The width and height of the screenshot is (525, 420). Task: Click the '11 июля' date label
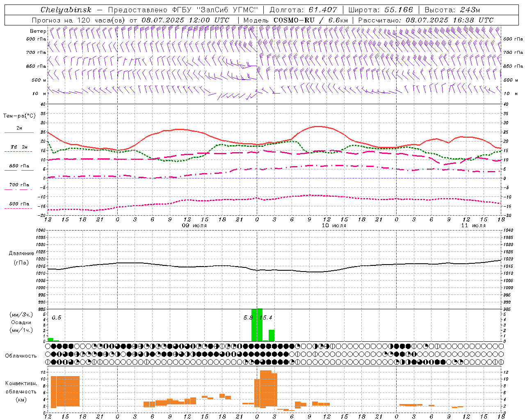click(x=473, y=226)
